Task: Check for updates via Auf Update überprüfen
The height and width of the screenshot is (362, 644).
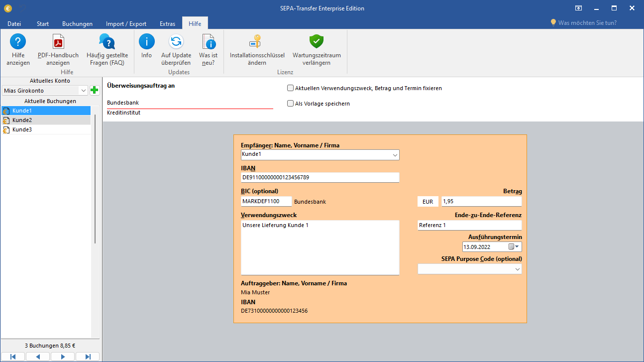Action: tap(176, 42)
